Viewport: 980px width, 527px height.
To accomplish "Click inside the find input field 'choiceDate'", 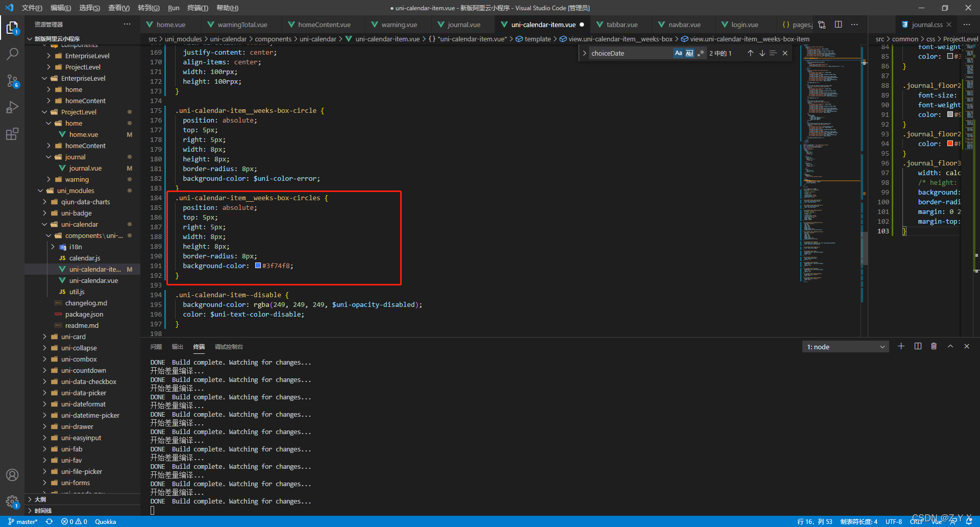I will [x=631, y=53].
